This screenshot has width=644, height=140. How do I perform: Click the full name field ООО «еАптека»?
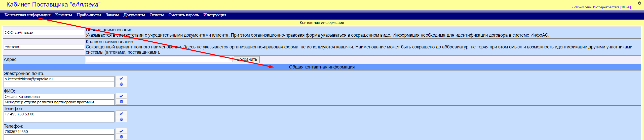click(x=44, y=33)
